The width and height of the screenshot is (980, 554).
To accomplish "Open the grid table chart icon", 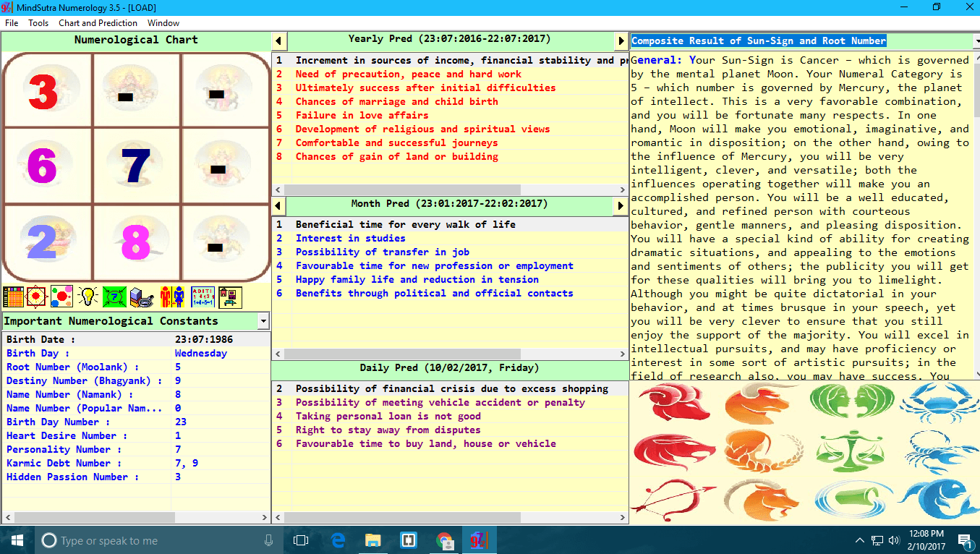I will tap(14, 297).
